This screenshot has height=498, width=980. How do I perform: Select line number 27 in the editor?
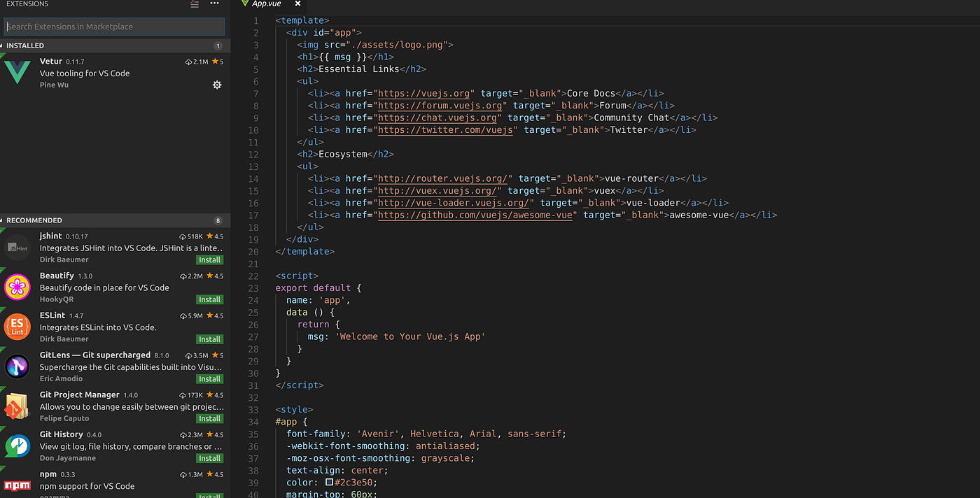255,336
